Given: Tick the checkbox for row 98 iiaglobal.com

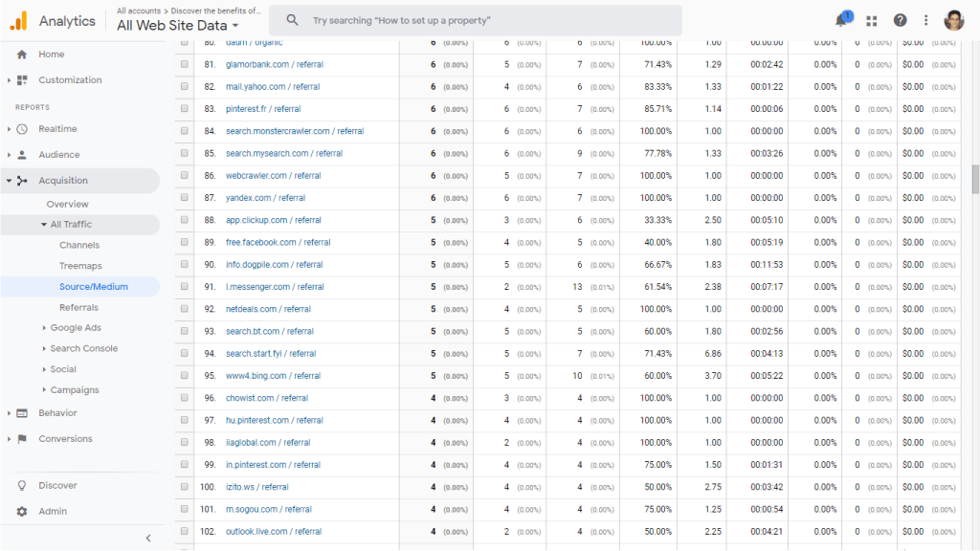Looking at the screenshot, I should click(185, 442).
